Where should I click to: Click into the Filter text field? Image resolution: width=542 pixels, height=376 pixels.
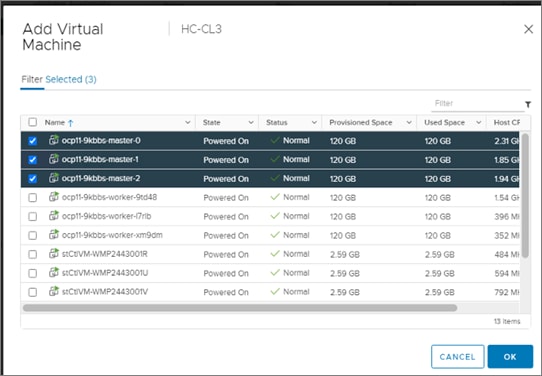pyautogui.click(x=477, y=104)
